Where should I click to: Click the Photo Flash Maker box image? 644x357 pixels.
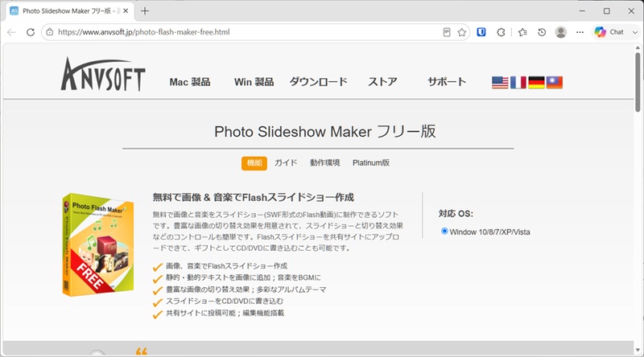pos(97,245)
